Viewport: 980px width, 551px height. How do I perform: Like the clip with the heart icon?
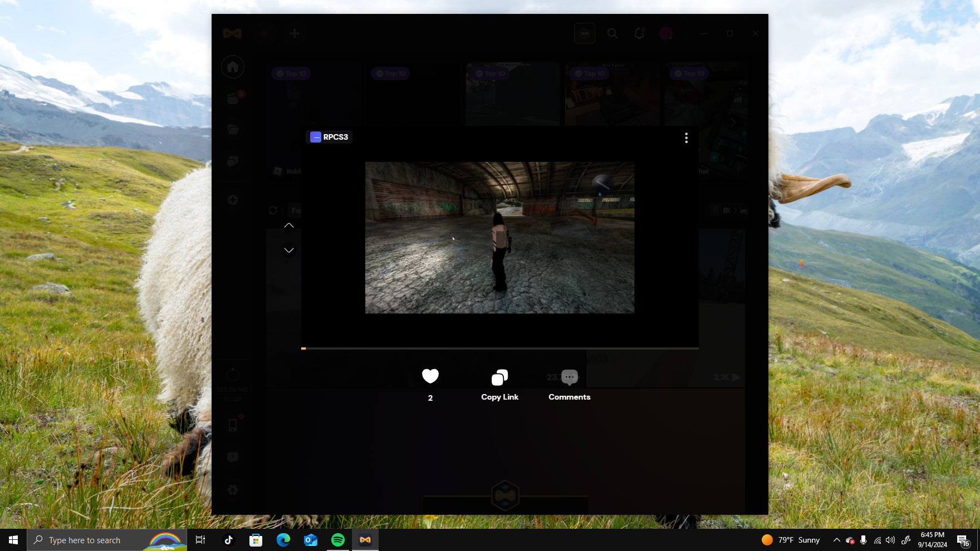click(x=430, y=377)
